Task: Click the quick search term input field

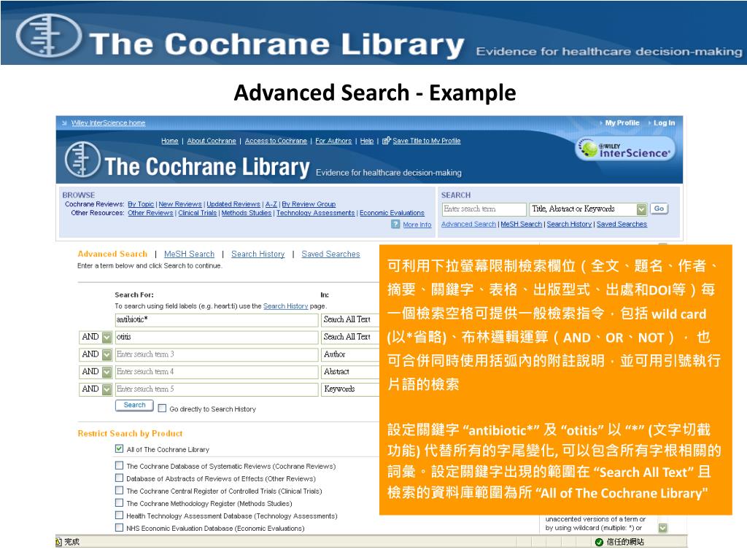Action: pos(484,209)
